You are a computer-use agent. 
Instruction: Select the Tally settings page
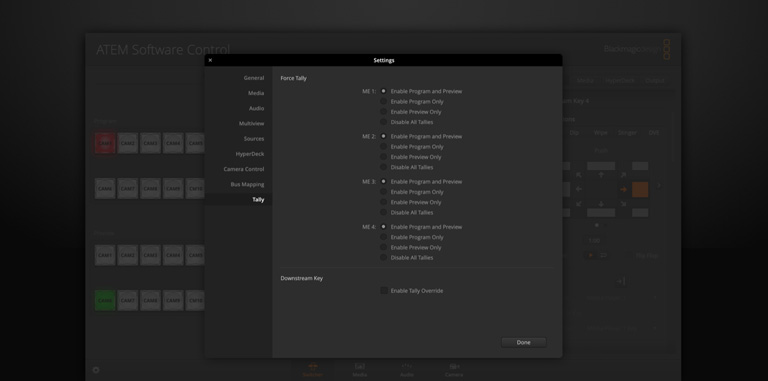[x=258, y=199]
